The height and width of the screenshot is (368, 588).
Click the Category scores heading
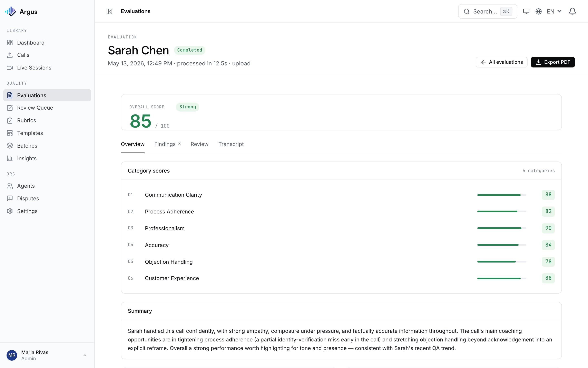point(149,171)
